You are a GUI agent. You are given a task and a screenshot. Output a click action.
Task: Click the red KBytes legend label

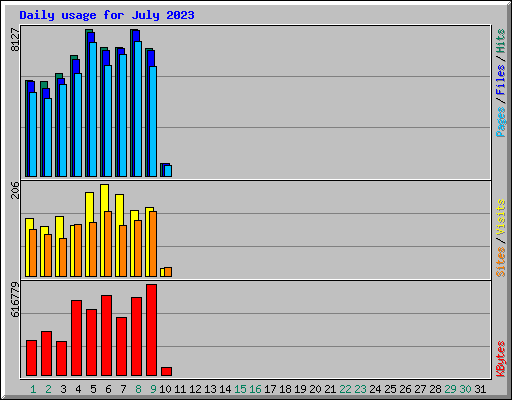pos(500,359)
